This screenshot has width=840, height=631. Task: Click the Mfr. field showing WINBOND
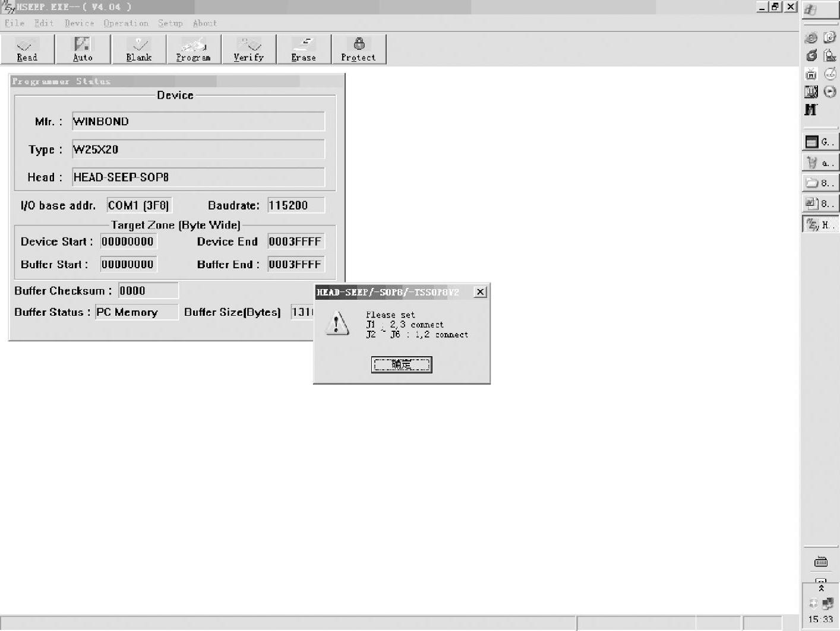(x=198, y=121)
